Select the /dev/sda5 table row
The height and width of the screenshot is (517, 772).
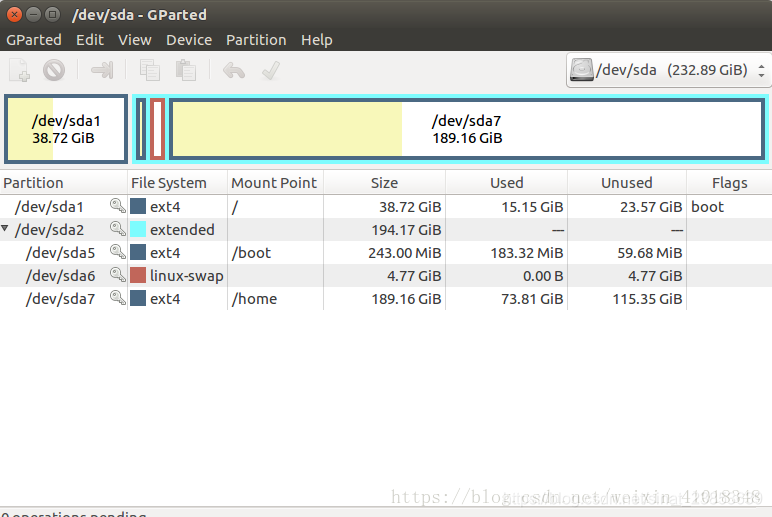(386, 253)
